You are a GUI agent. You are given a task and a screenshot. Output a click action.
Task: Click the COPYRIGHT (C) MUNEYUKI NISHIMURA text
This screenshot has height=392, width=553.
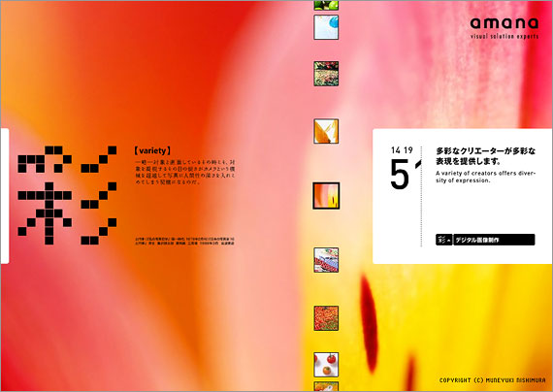point(492,380)
